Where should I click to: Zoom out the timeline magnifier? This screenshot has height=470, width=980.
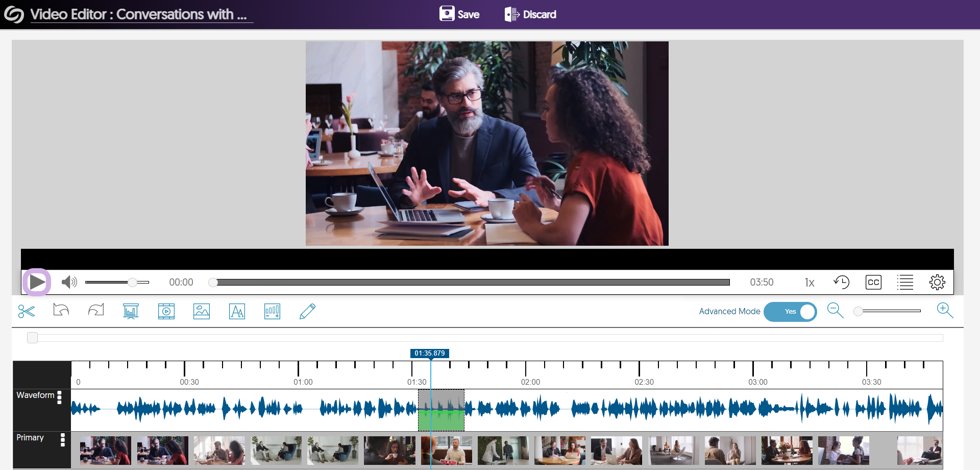coord(835,310)
